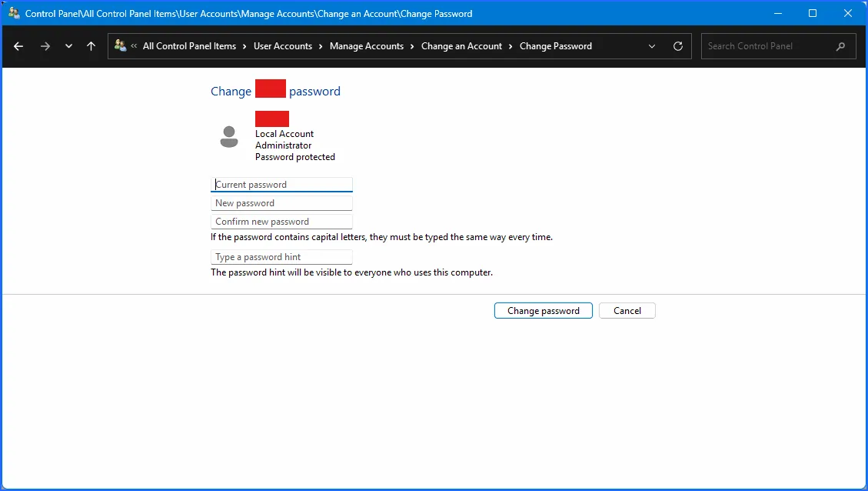Click the User Accounts address bar icon
The width and height of the screenshot is (868, 491).
click(x=120, y=46)
